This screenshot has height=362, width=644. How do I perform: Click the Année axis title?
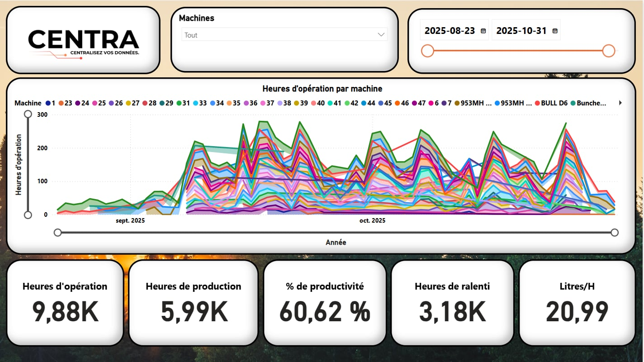coord(336,243)
